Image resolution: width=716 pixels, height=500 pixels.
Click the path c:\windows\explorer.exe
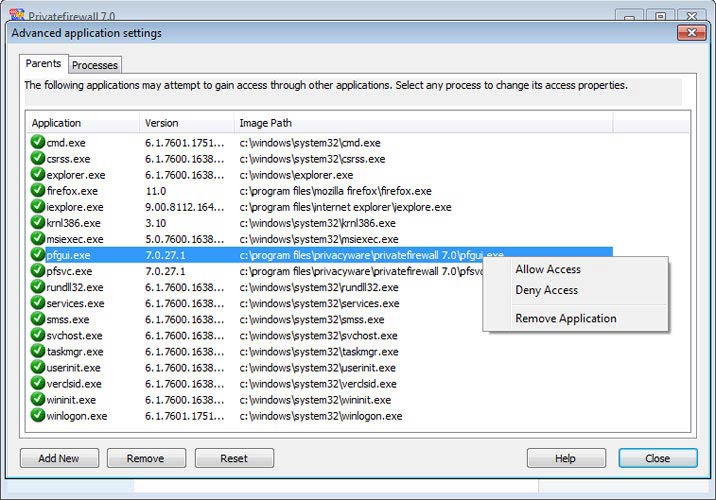[296, 175]
